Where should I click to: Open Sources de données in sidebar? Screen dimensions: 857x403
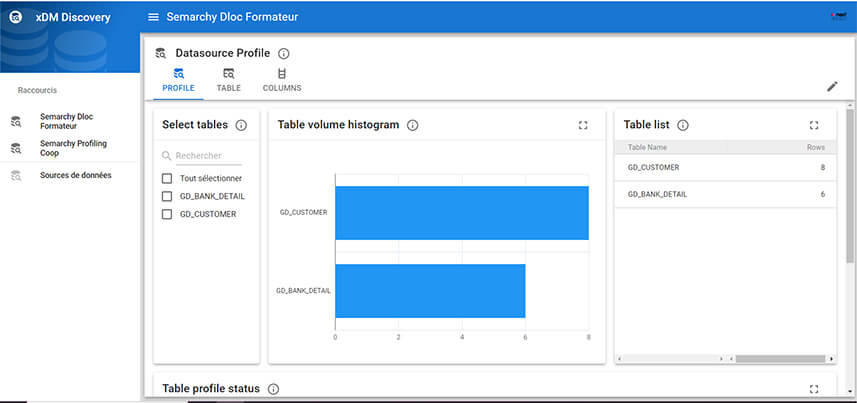point(75,175)
